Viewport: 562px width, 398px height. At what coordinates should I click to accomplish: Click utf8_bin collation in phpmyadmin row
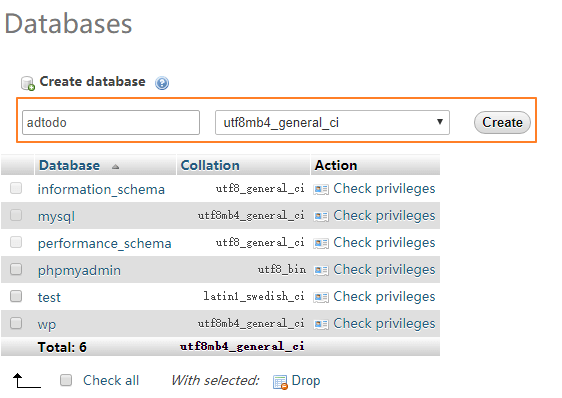282,270
